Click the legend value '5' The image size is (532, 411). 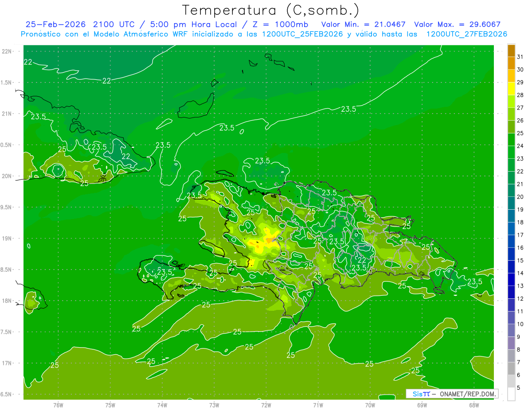(x=519, y=388)
